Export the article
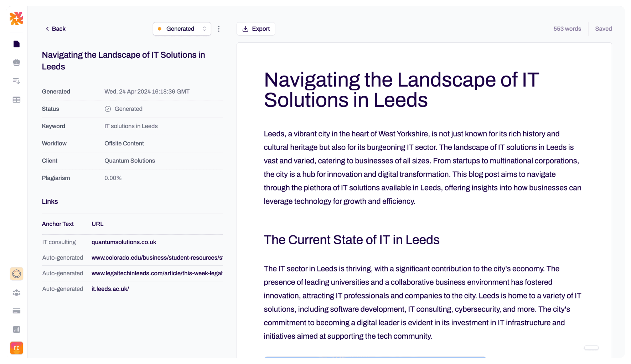 pos(256,29)
